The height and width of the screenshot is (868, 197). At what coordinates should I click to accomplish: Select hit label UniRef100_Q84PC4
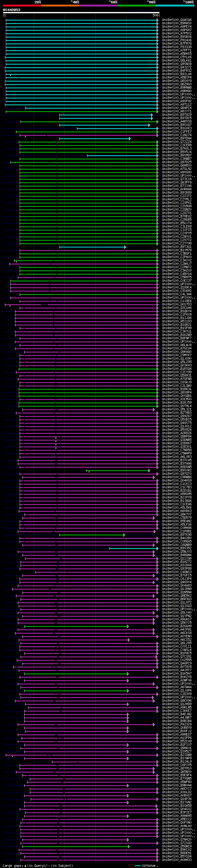pos(176,108)
